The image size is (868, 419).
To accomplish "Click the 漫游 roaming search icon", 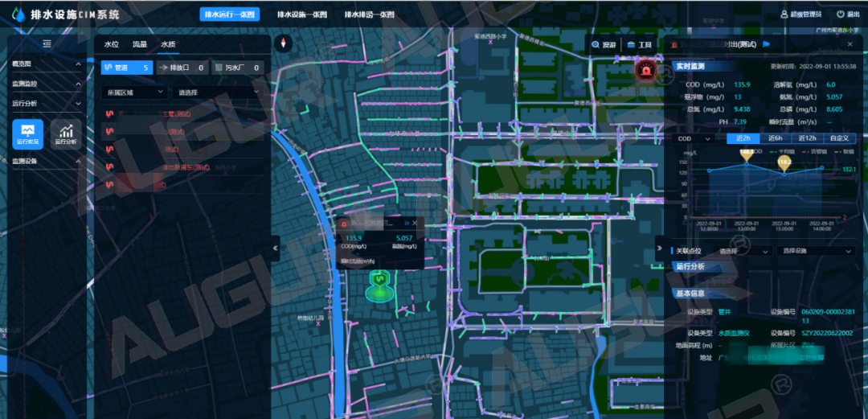I will (604, 45).
